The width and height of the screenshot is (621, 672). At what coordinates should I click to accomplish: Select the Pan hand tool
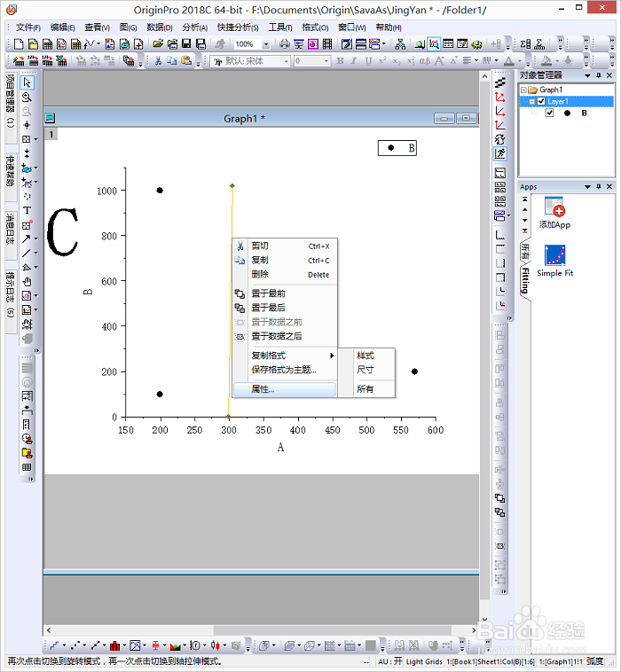27,282
